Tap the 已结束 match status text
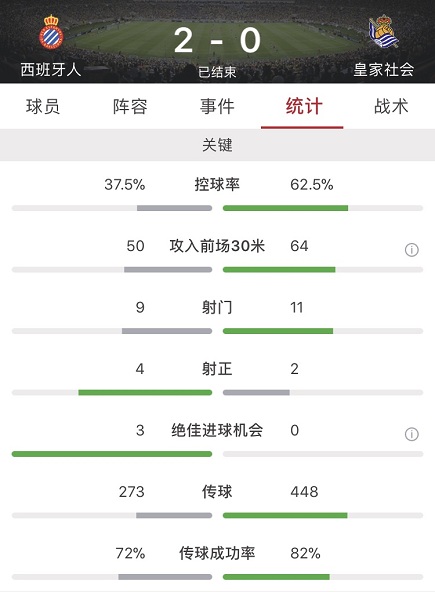This screenshot has width=435, height=592. [x=217, y=72]
